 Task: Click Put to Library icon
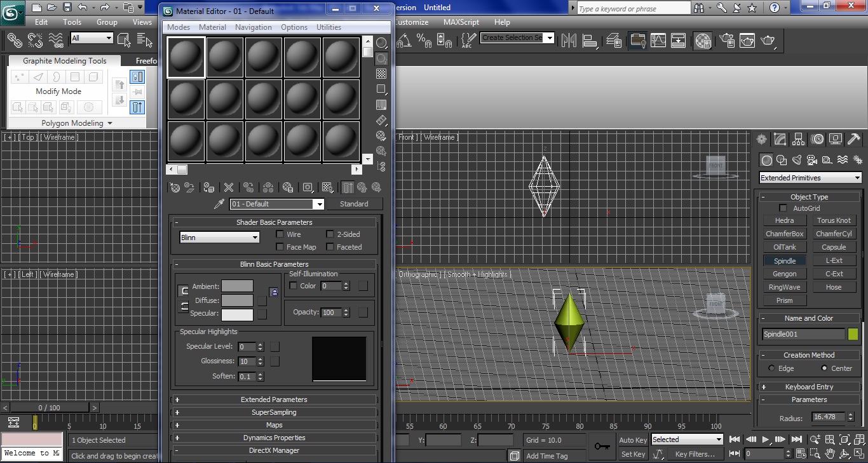pyautogui.click(x=288, y=187)
